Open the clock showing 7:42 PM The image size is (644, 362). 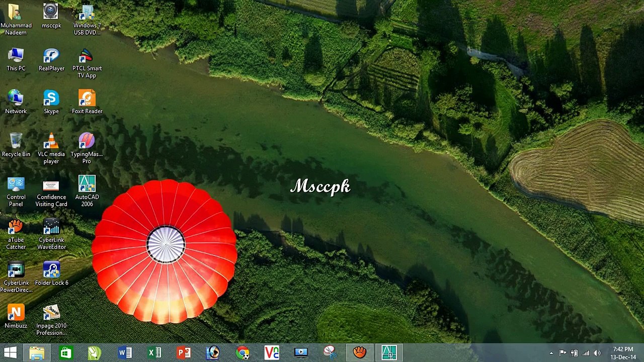pyautogui.click(x=623, y=353)
